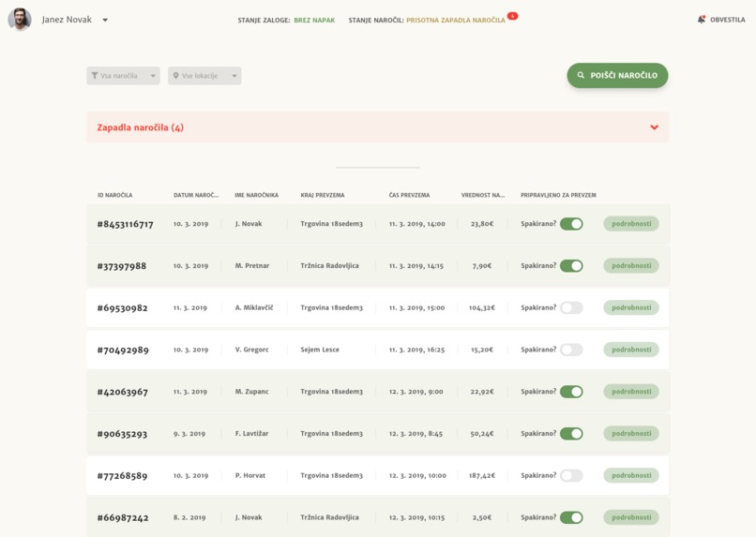Image resolution: width=756 pixels, height=537 pixels.
Task: Open OBVESTILA notifications
Action: coord(727,20)
